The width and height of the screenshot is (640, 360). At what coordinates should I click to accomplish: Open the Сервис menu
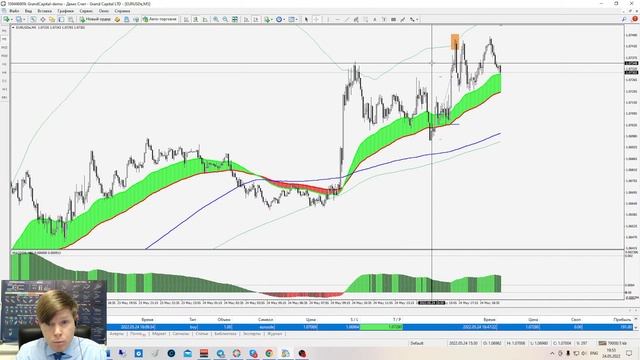(86, 11)
